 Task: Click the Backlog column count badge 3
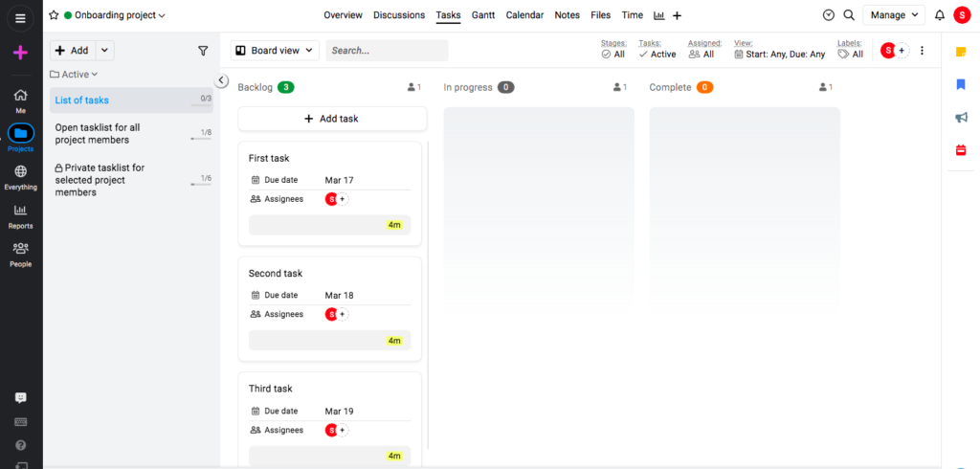pos(285,87)
